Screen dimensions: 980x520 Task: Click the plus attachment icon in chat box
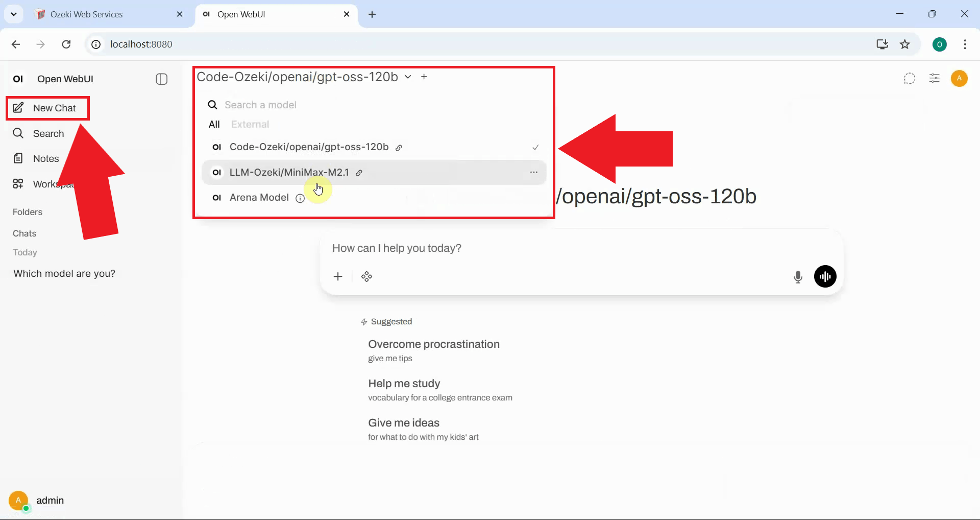(338, 277)
